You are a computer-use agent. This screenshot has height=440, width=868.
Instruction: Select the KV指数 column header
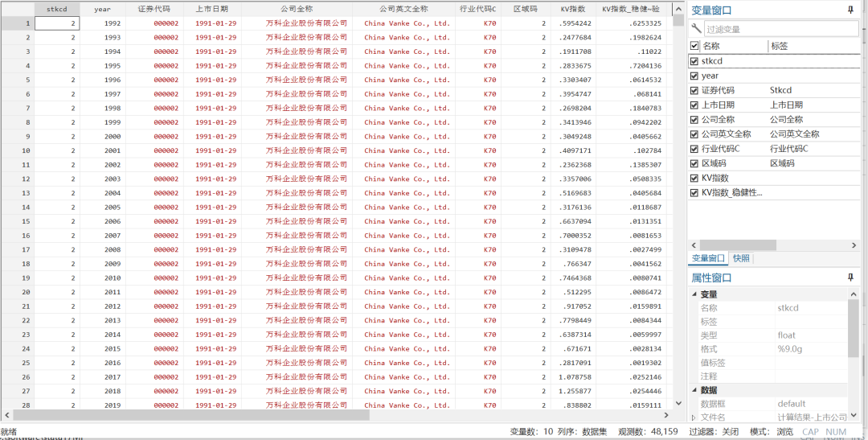pyautogui.click(x=574, y=9)
